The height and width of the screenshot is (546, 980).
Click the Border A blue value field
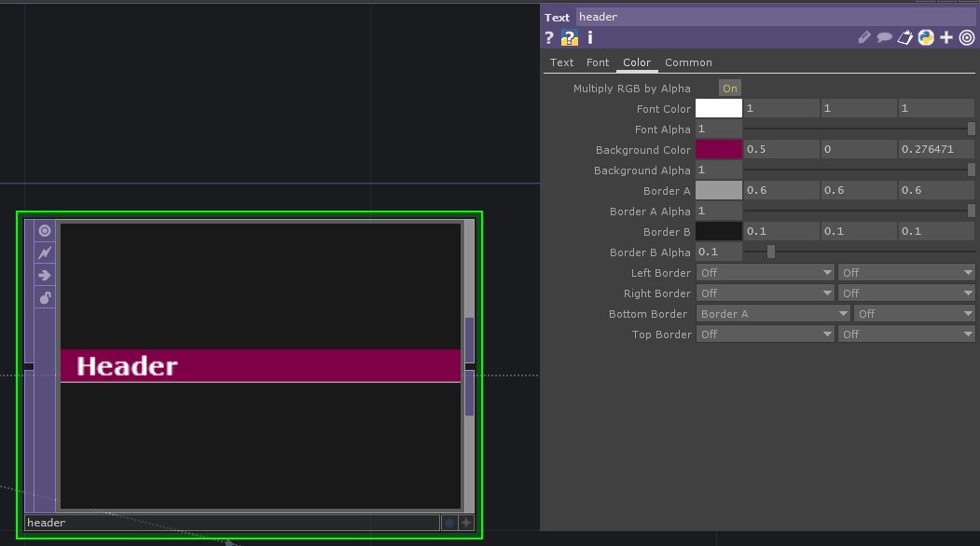click(x=935, y=190)
